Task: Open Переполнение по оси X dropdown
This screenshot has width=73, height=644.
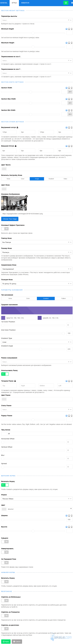Action: 37,60
